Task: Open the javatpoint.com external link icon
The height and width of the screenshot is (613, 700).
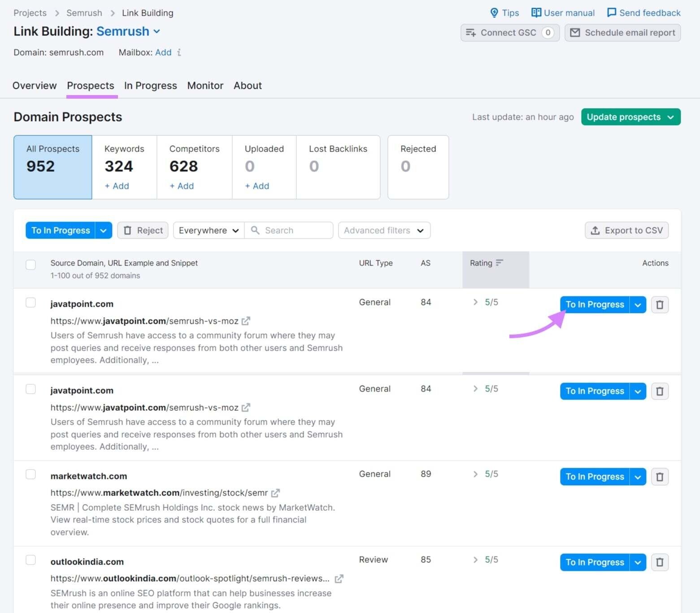Action: (x=246, y=321)
